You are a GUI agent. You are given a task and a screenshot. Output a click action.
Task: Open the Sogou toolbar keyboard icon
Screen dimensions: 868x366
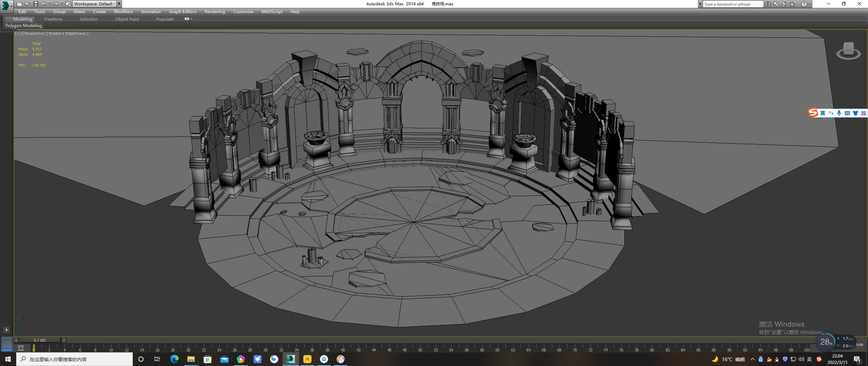click(847, 113)
